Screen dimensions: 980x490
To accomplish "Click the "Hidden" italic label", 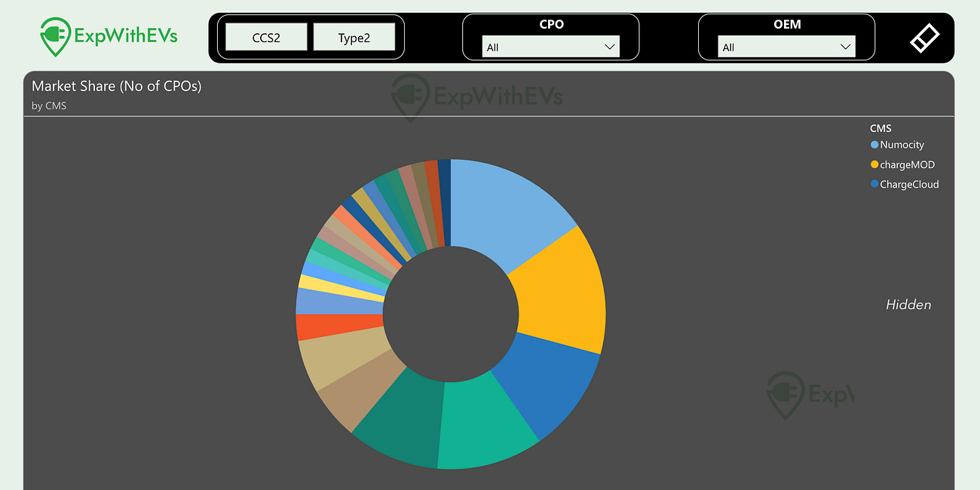I will point(908,305).
